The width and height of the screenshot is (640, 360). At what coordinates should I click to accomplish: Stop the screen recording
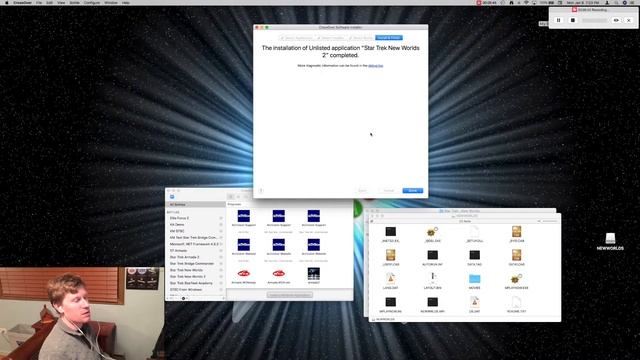pyautogui.click(x=573, y=20)
